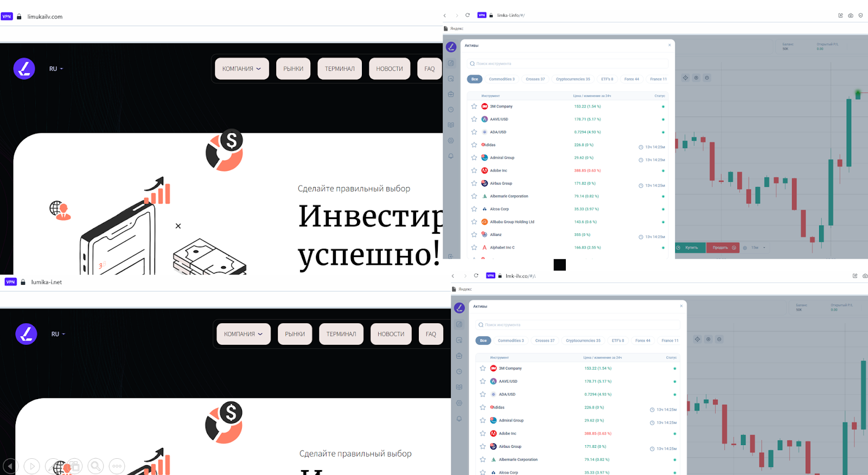This screenshot has height=475, width=868.
Task: Open portfolio briefcase icon in limka-l.info sidebar
Action: (x=451, y=94)
